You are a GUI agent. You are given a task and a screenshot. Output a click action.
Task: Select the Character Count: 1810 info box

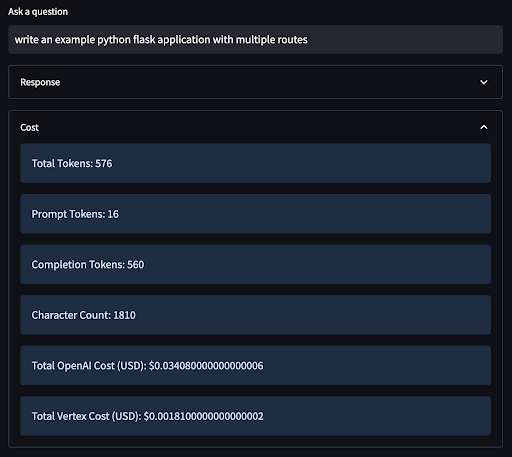point(255,315)
